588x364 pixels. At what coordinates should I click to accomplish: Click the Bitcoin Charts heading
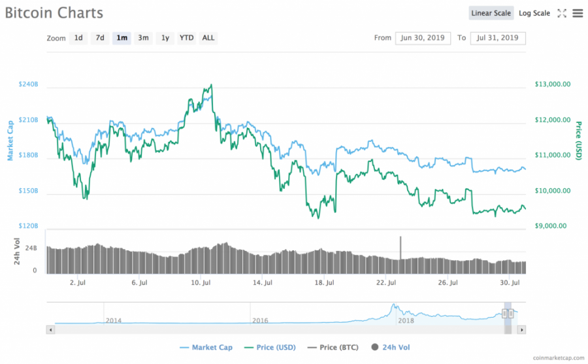(54, 13)
